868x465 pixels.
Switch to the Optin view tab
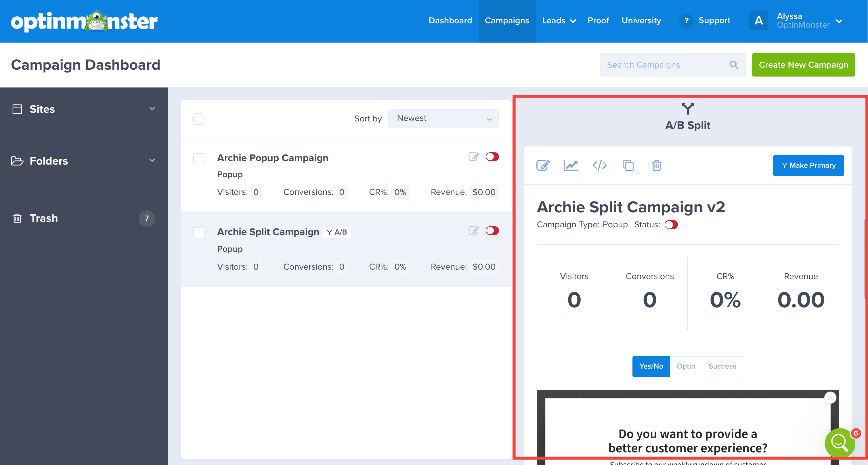[685, 366]
